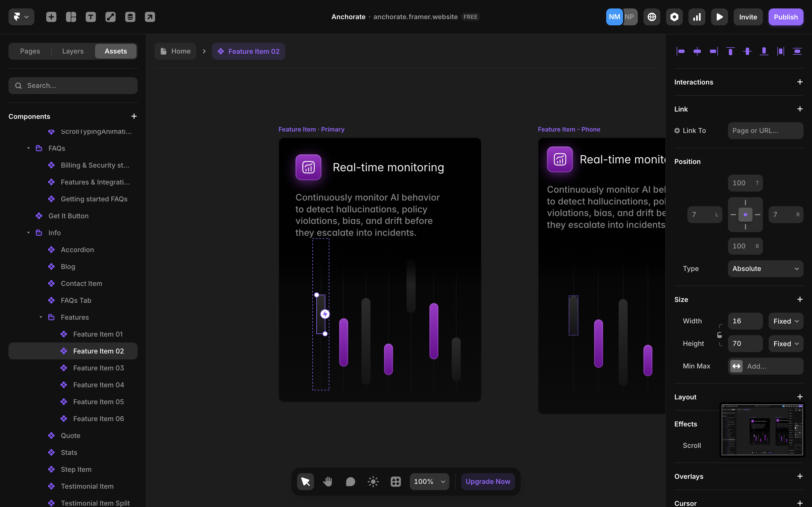This screenshot has height=507, width=812.
Task: Open the Position Type Absolute dropdown
Action: tap(765, 269)
